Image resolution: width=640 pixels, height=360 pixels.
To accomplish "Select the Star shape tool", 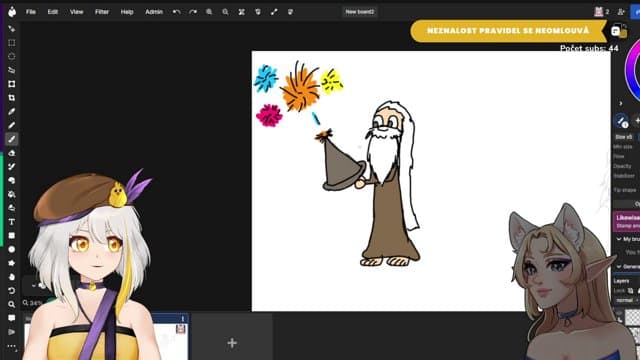I will (x=12, y=263).
